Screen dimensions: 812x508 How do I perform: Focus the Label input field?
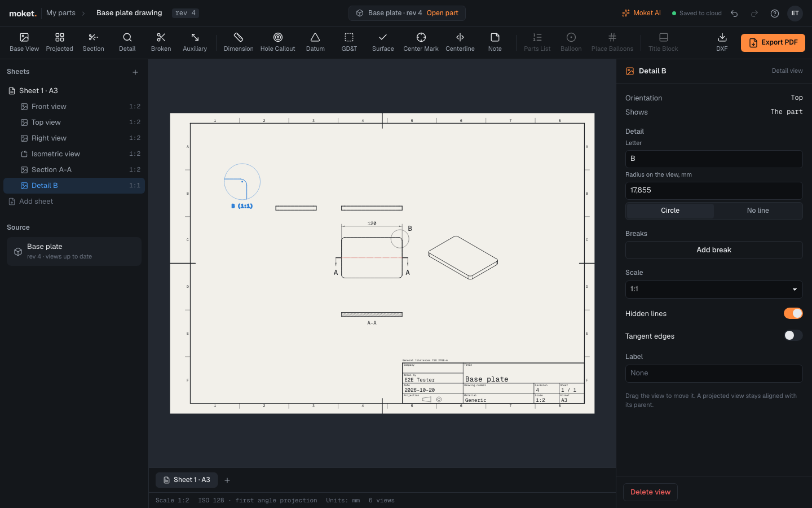[x=714, y=373]
